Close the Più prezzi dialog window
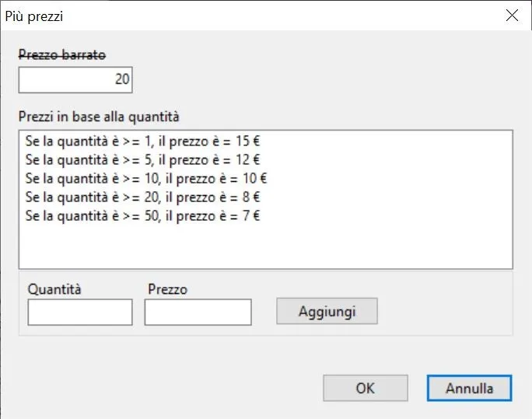 pos(512,15)
